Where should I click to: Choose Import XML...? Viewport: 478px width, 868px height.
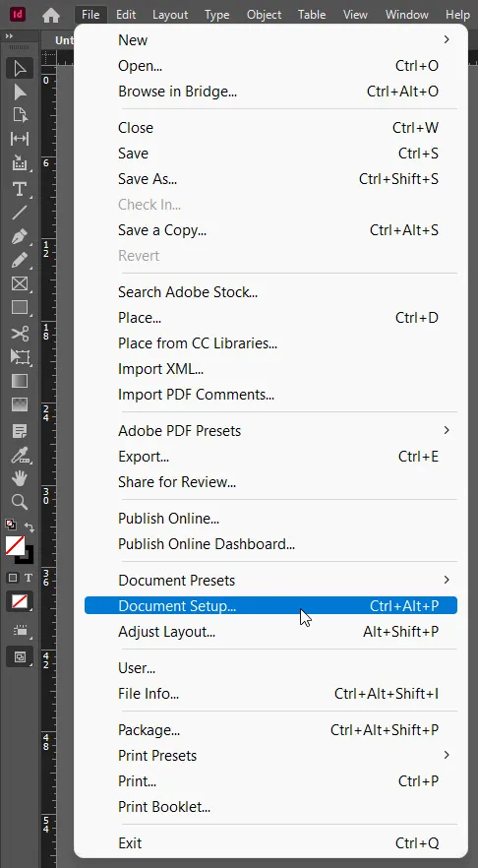coord(271,369)
